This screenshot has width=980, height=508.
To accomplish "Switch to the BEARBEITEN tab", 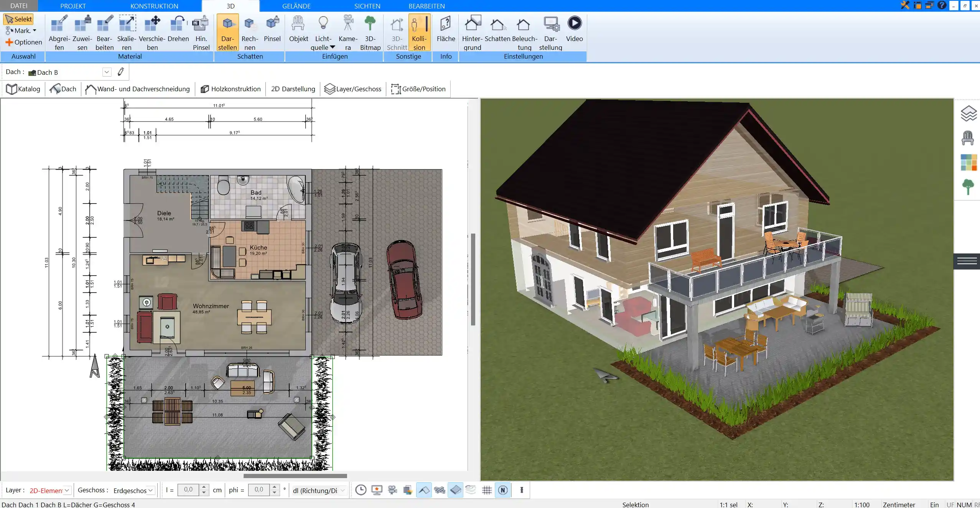I will pyautogui.click(x=427, y=6).
